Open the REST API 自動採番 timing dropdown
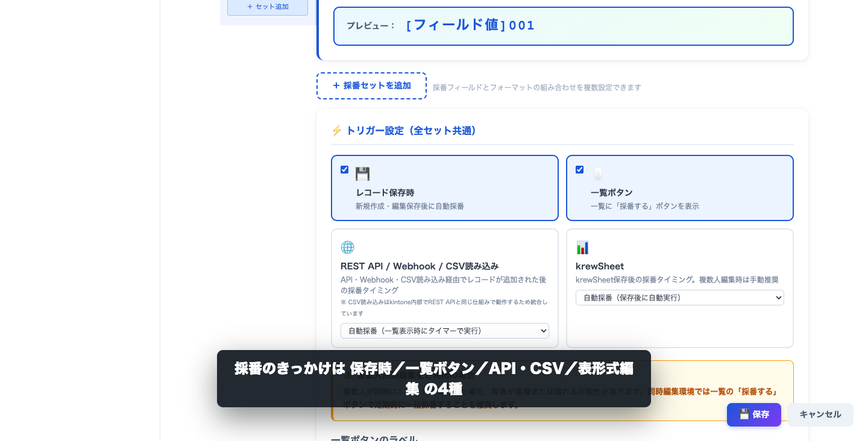This screenshot has height=441, width=868. pos(445,331)
